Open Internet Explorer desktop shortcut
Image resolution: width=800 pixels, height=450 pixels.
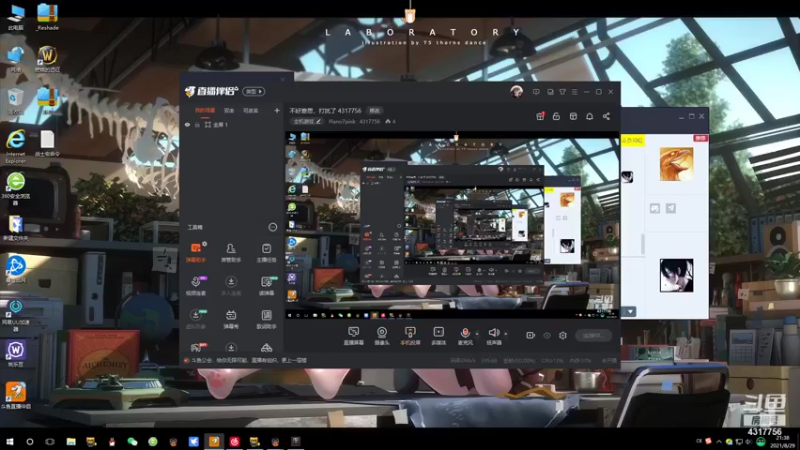16,147
